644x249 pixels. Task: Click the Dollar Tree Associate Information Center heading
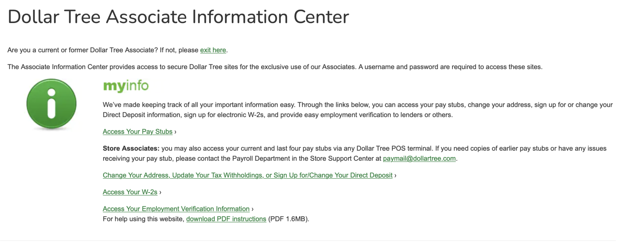coord(178,17)
